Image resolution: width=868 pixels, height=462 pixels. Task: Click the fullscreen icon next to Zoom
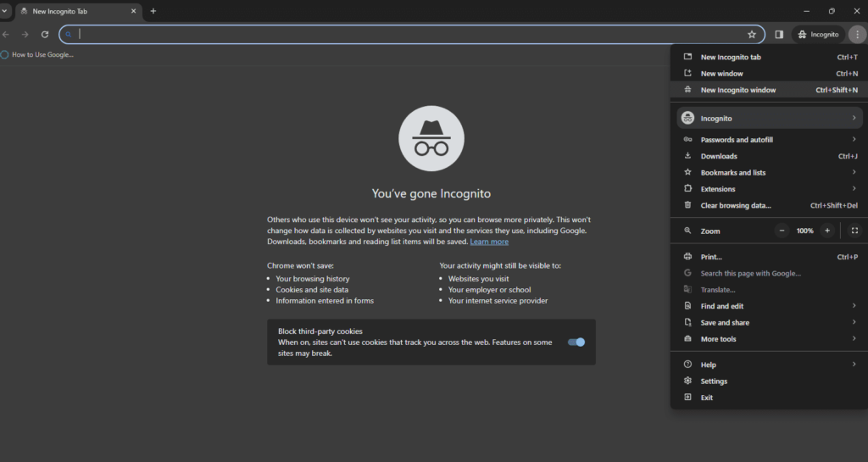pos(854,231)
